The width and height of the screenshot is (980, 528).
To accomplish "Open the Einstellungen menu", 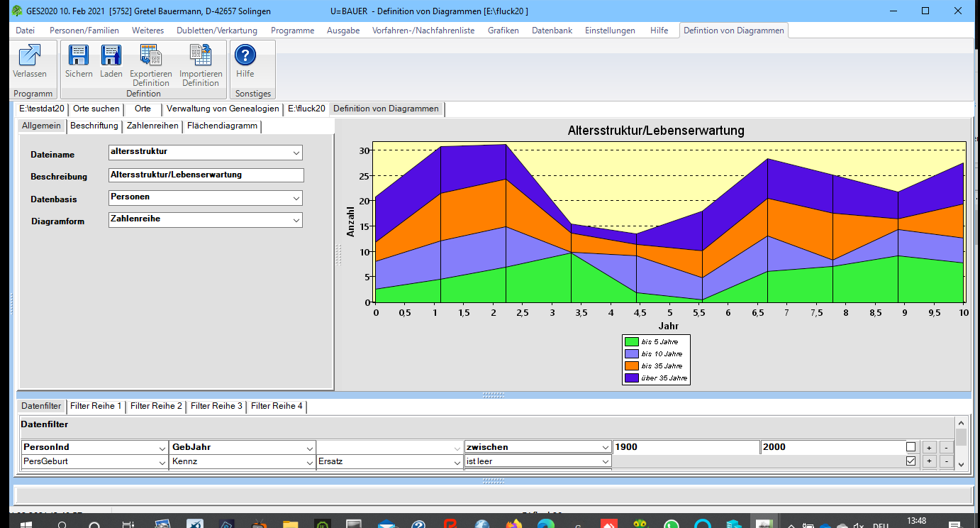I will tap(610, 31).
